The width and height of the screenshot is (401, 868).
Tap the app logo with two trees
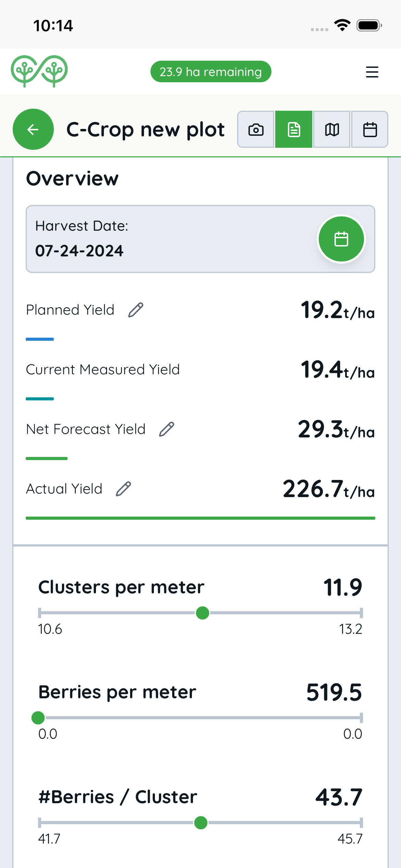pyautogui.click(x=39, y=71)
